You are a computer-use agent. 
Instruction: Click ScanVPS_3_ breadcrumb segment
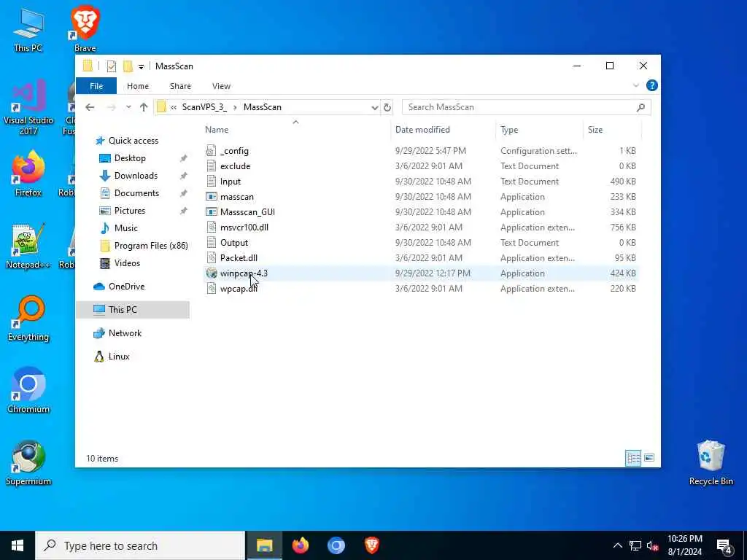pyautogui.click(x=204, y=107)
